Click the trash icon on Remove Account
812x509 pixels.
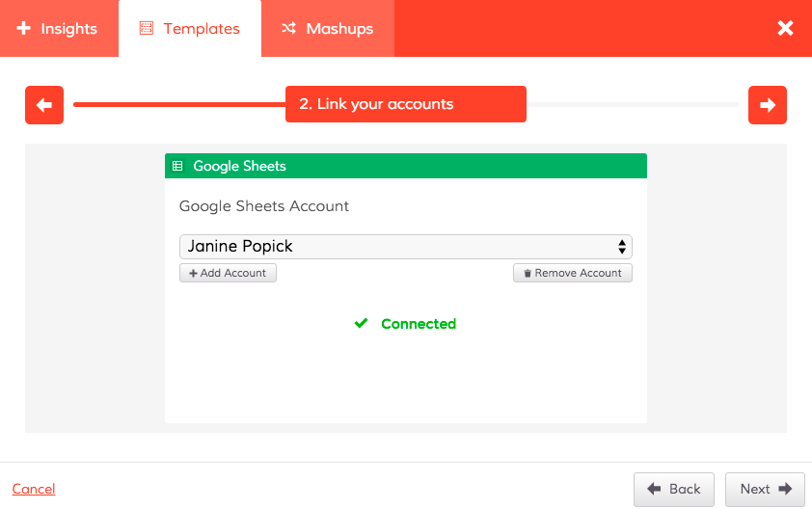click(528, 274)
